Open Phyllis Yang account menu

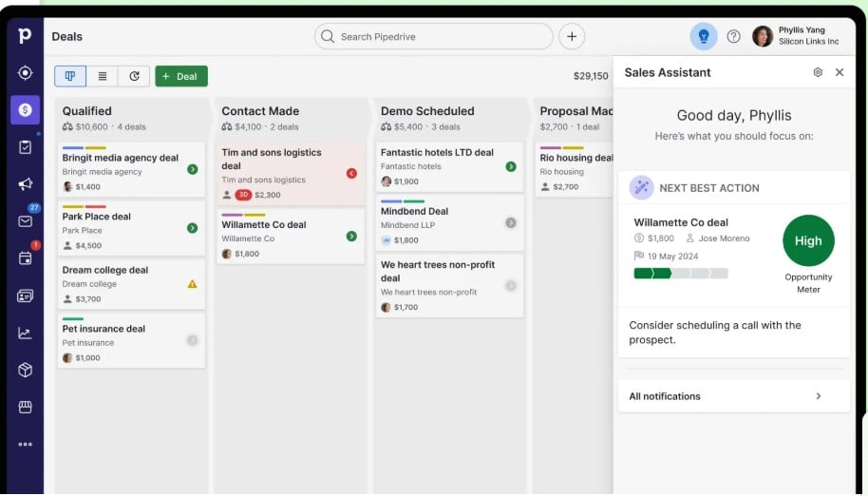(x=796, y=36)
